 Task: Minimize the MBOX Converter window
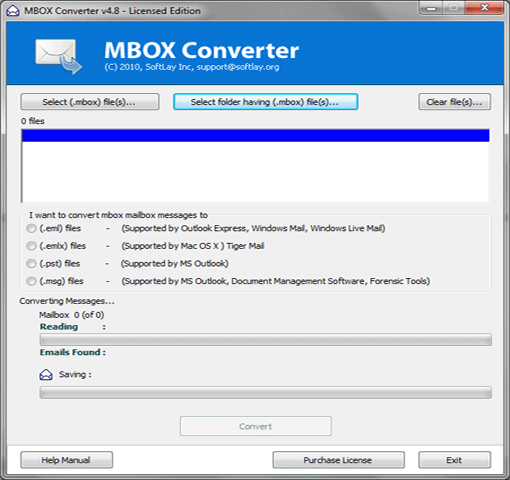(x=431, y=8)
